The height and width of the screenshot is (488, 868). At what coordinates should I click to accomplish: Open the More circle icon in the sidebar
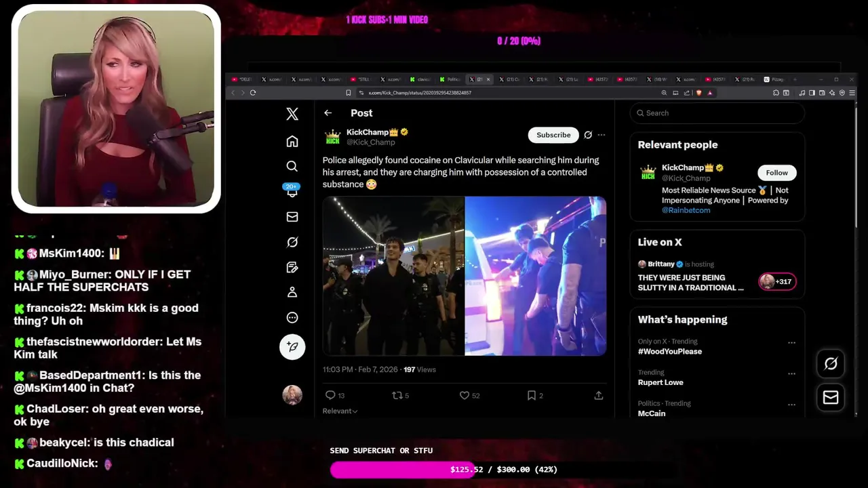(292, 317)
